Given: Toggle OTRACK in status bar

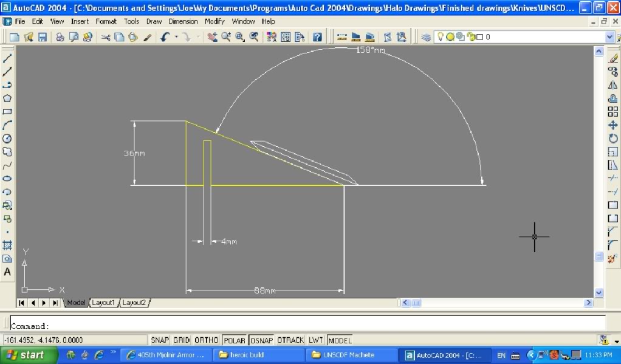Looking at the screenshot, I should pyautogui.click(x=290, y=340).
